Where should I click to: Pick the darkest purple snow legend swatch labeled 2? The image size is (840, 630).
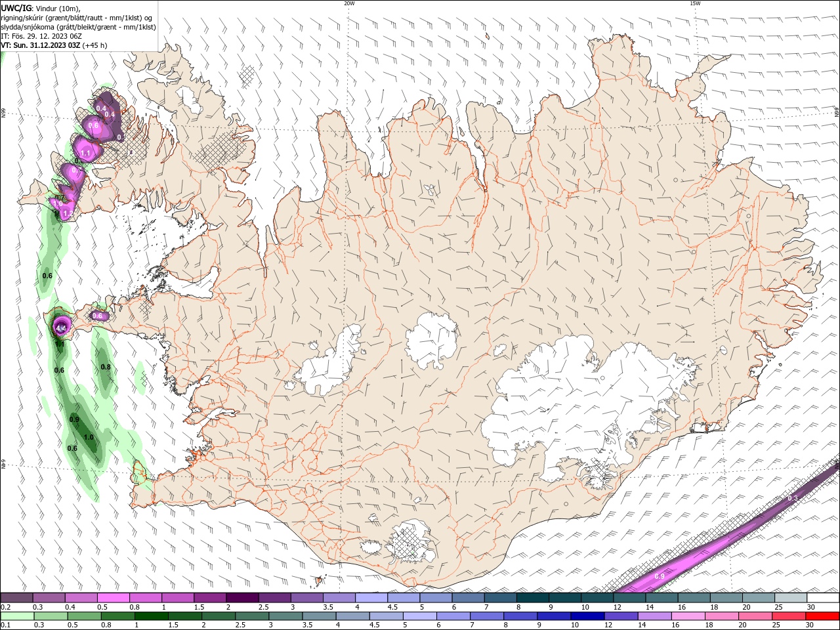click(242, 598)
